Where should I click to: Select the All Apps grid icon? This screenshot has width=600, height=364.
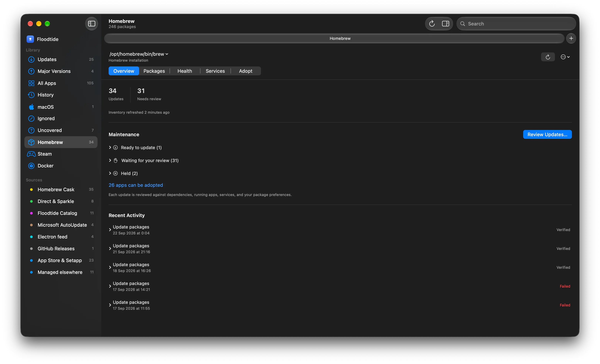[31, 83]
